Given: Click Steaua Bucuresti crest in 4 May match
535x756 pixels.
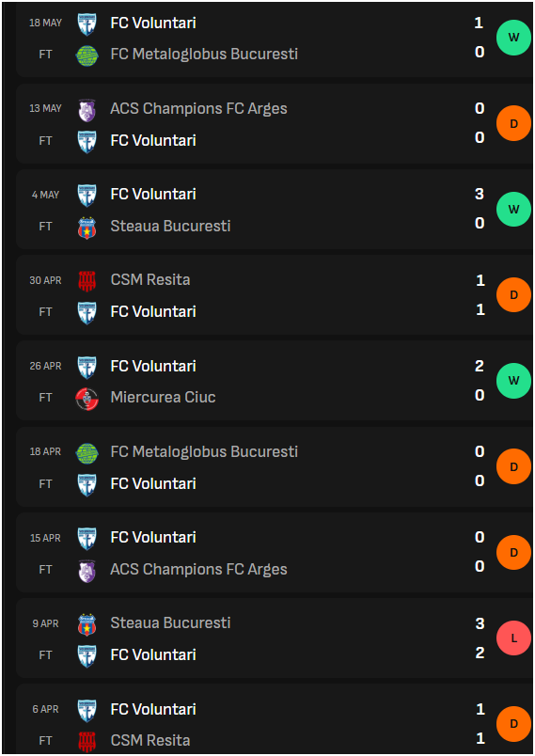Looking at the screenshot, I should pyautogui.click(x=87, y=228).
